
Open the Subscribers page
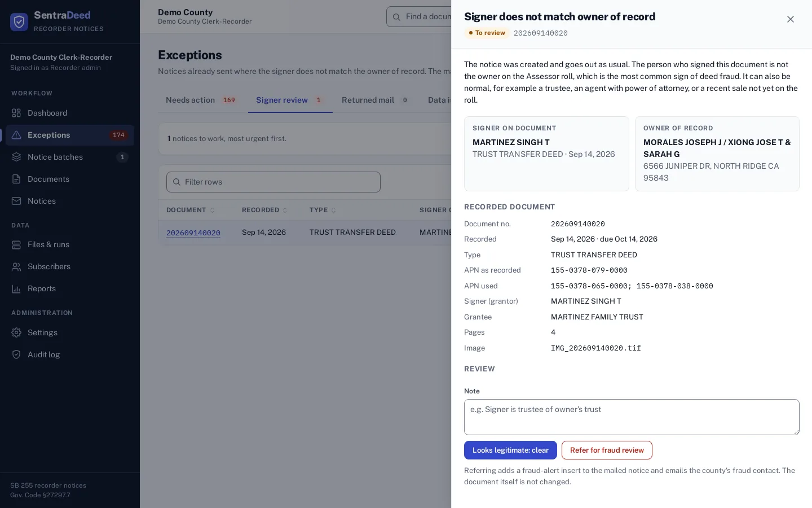[x=70, y=266]
